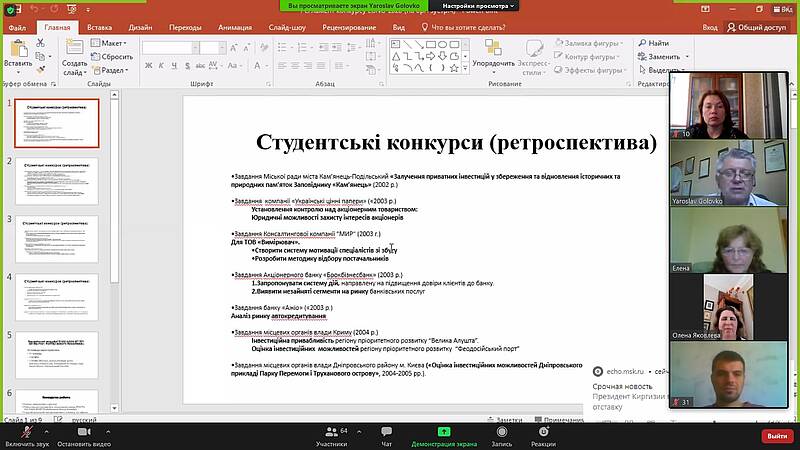Open Заливка фигуры shape fill dropdown
Screen dimensions: 800x450
click(588, 43)
